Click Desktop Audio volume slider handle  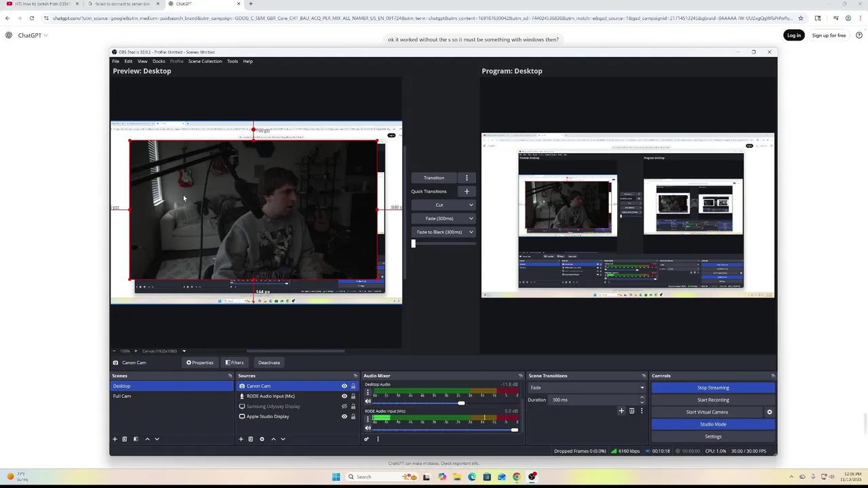pyautogui.click(x=461, y=403)
